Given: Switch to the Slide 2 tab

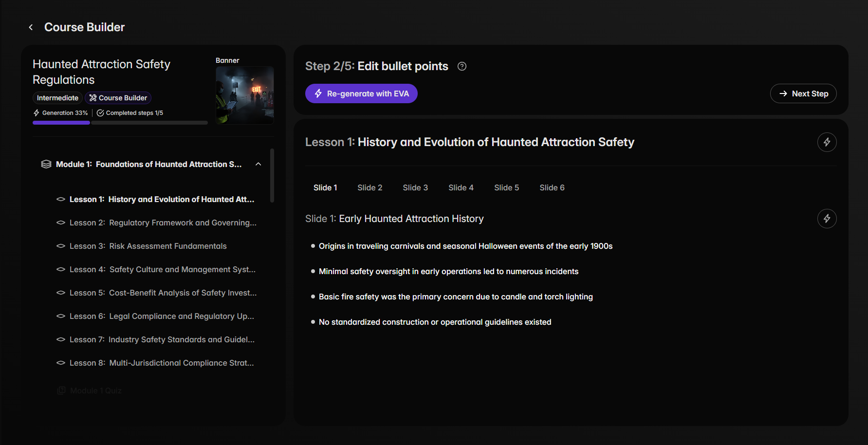Looking at the screenshot, I should 370,187.
